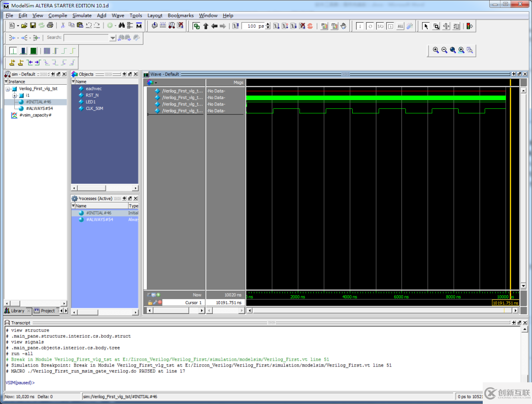Collapse the Verilog_First_vlg_tst tree node
Screen dimensions: 532x404
pyautogui.click(x=8, y=89)
